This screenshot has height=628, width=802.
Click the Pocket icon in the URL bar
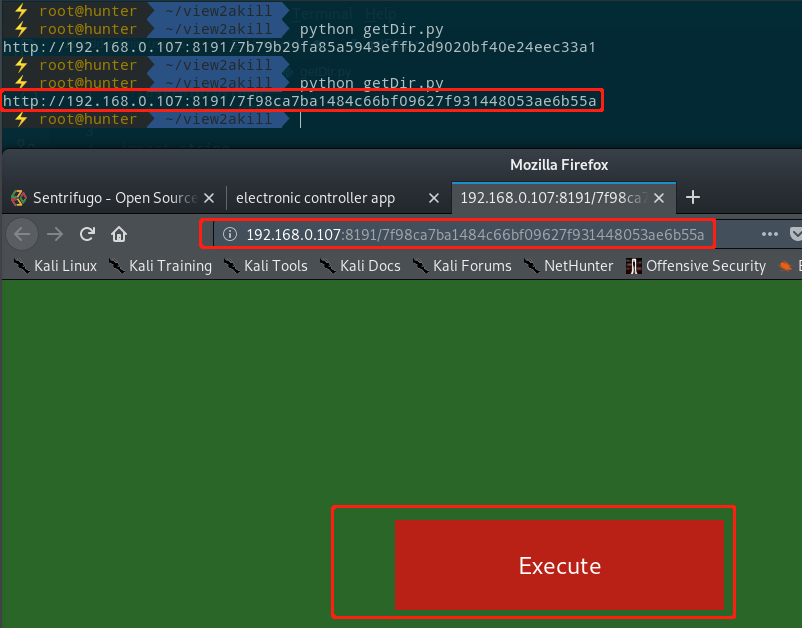point(795,234)
